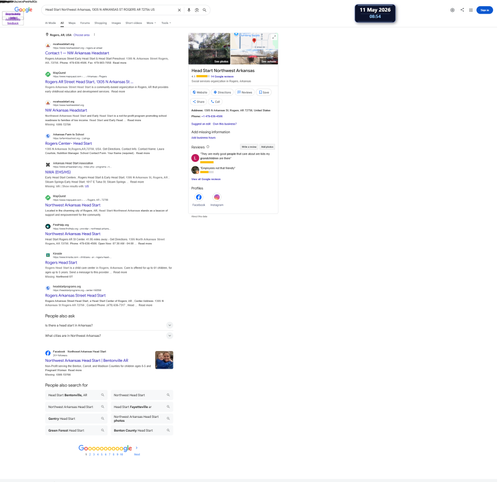This screenshot has height=482, width=500.
Task: Click inside the Google search input field
Action: coord(110,10)
